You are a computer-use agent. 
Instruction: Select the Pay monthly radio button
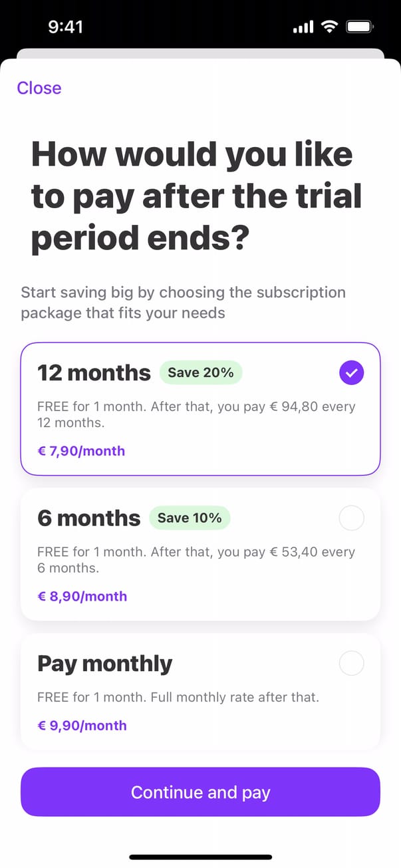click(351, 663)
